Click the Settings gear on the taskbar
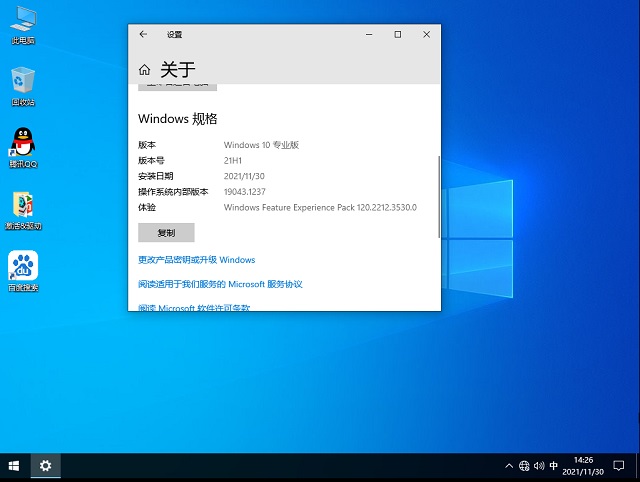Image resolution: width=640 pixels, height=482 pixels. tap(45, 466)
